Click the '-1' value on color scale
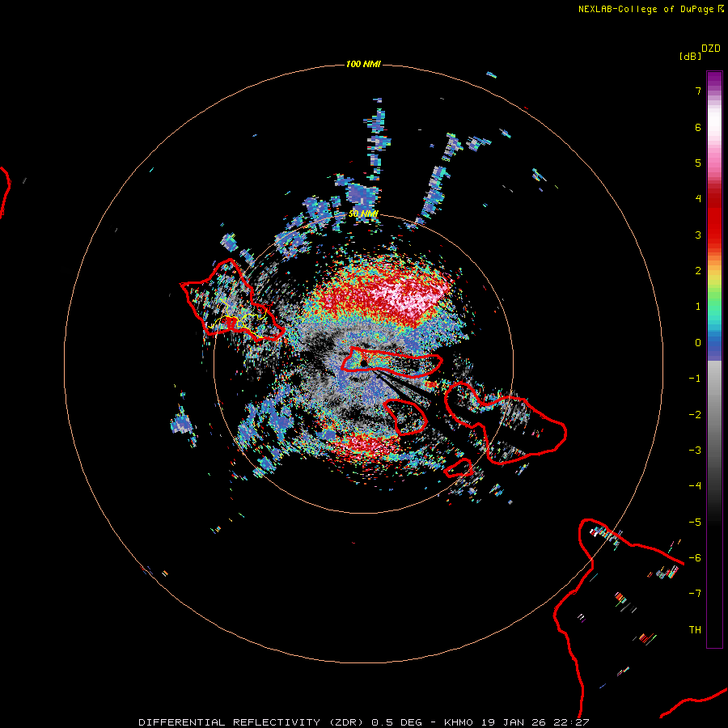Screen dimensions: 728x728 [x=695, y=379]
